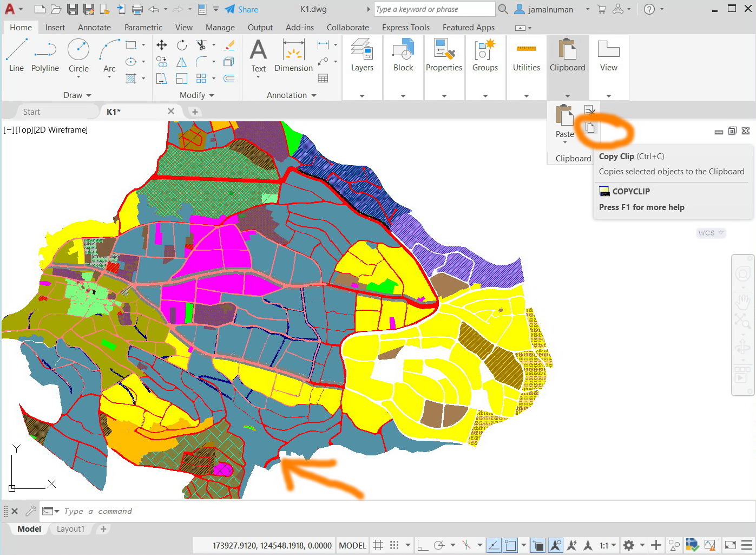Viewport: 756px width, 555px height.
Task: Click the Share button
Action: (242, 9)
